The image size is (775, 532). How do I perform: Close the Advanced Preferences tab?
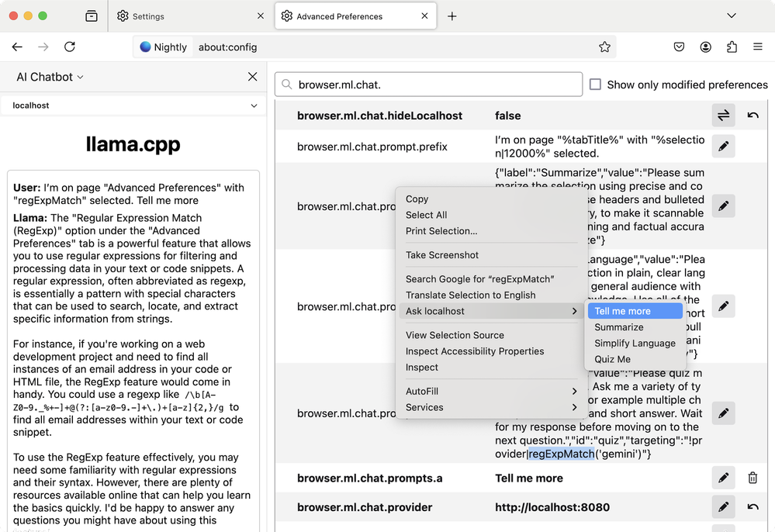point(424,16)
